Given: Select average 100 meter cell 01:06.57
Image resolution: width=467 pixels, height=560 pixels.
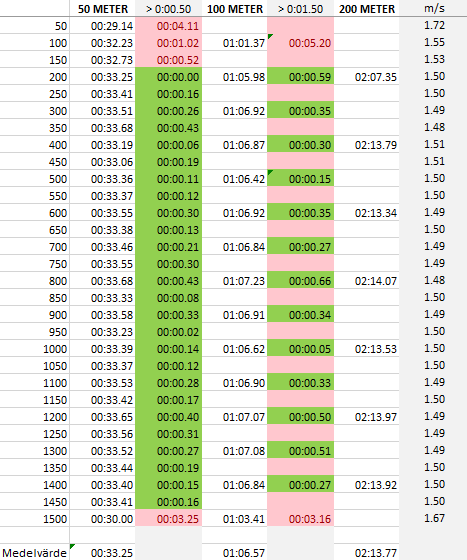Looking at the screenshot, I should pyautogui.click(x=235, y=553).
